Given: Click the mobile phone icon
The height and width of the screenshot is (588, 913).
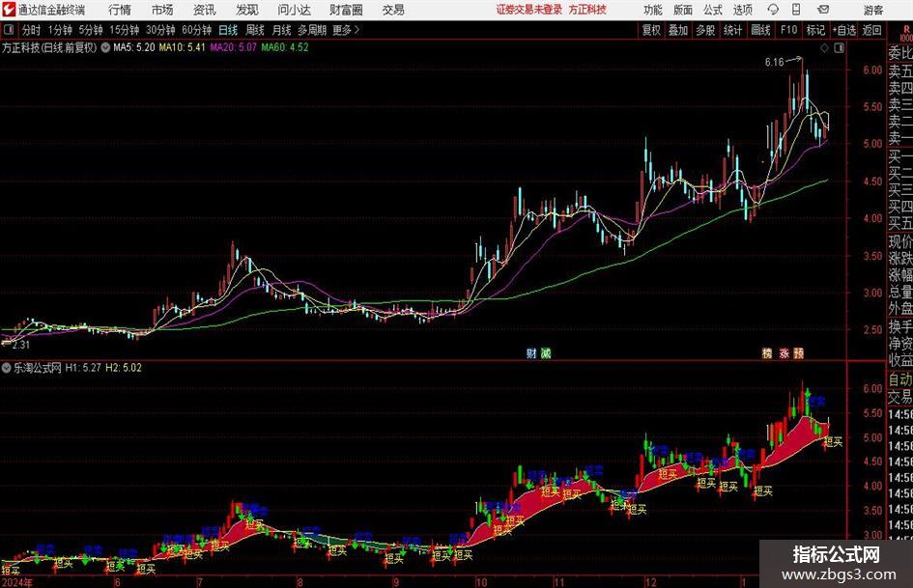Looking at the screenshot, I should pyautogui.click(x=796, y=10).
